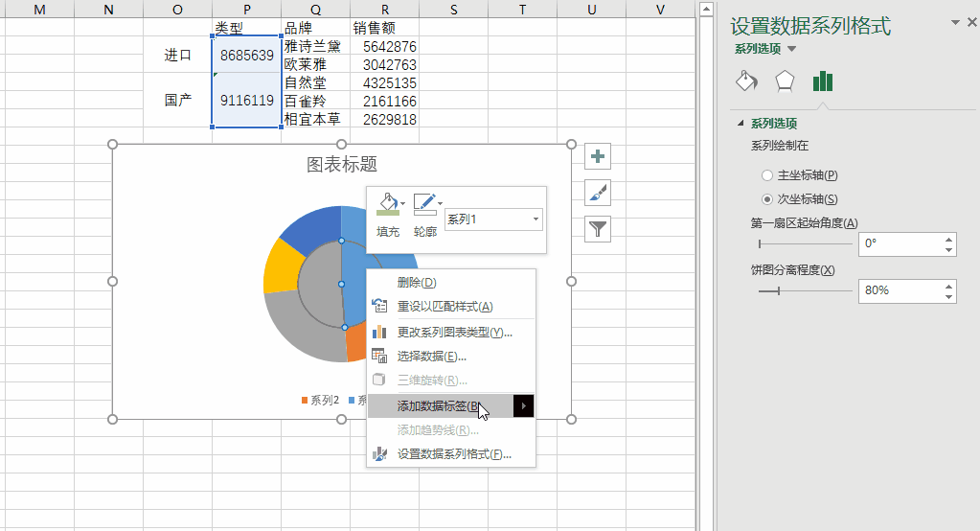Click the 第一扇区起始角度 slider

(x=805, y=243)
